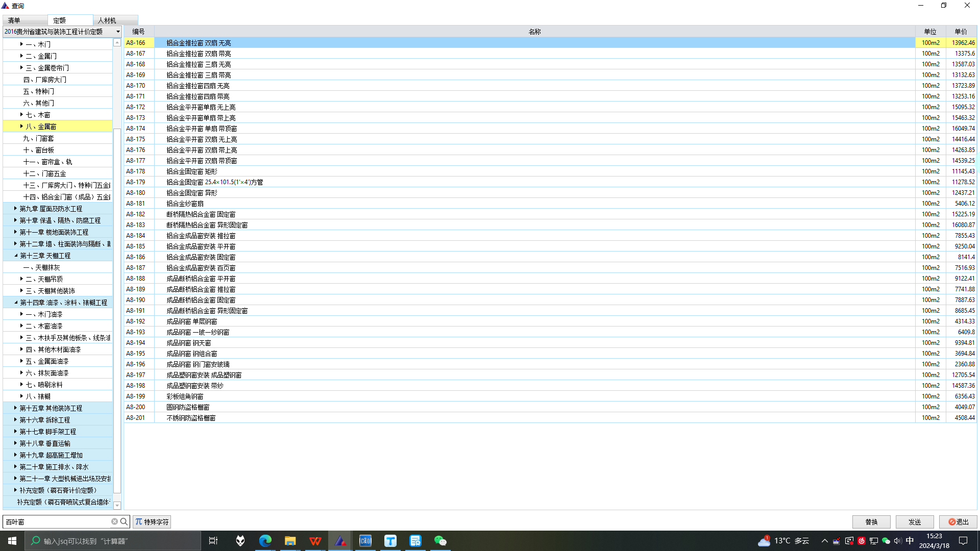Select 一、天棚抹灰 tree item

[58, 267]
